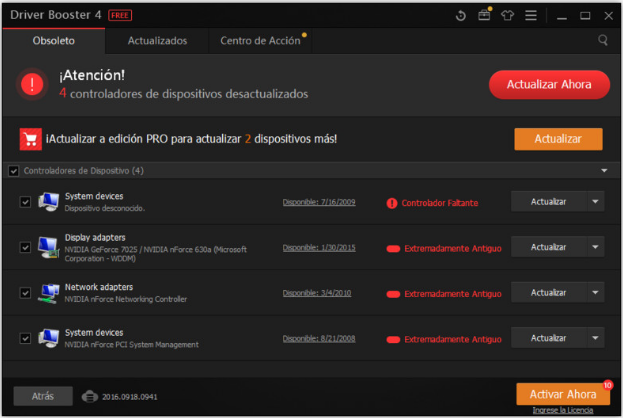Update the unknown System devices driver
This screenshot has width=623, height=418.
pyautogui.click(x=549, y=201)
